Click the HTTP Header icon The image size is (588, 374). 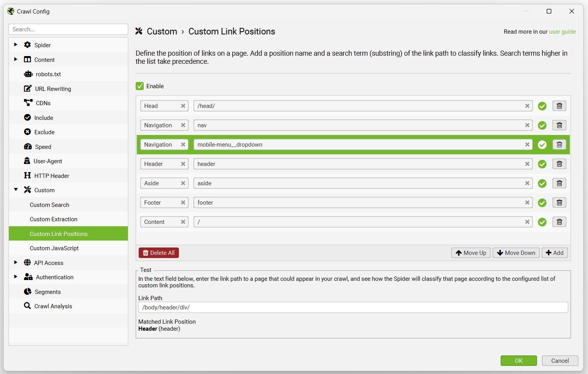(28, 175)
